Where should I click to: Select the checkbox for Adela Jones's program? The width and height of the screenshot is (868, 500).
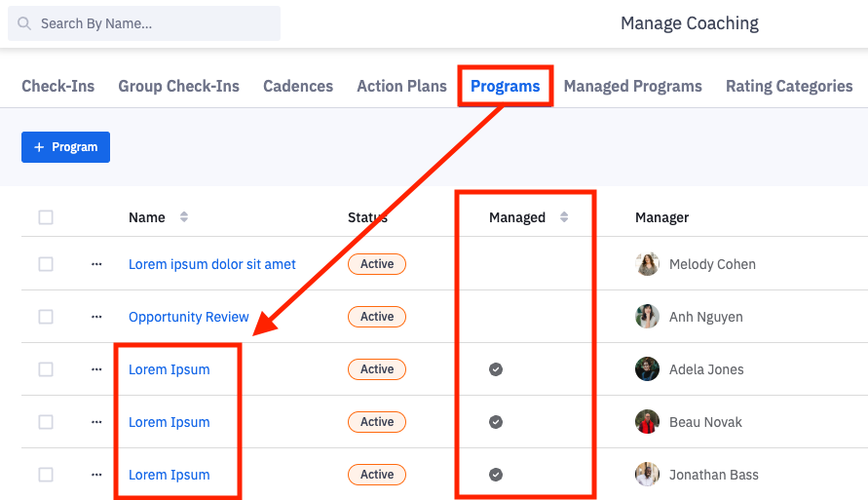point(46,369)
